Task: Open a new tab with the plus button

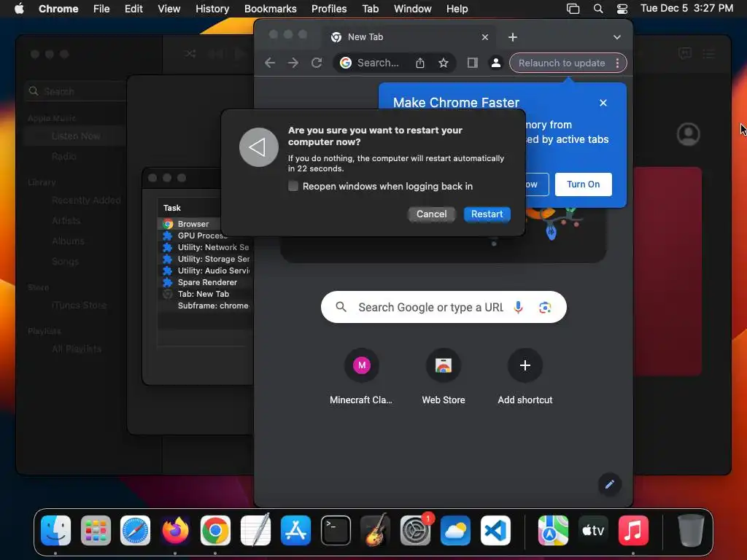Action: [513, 37]
